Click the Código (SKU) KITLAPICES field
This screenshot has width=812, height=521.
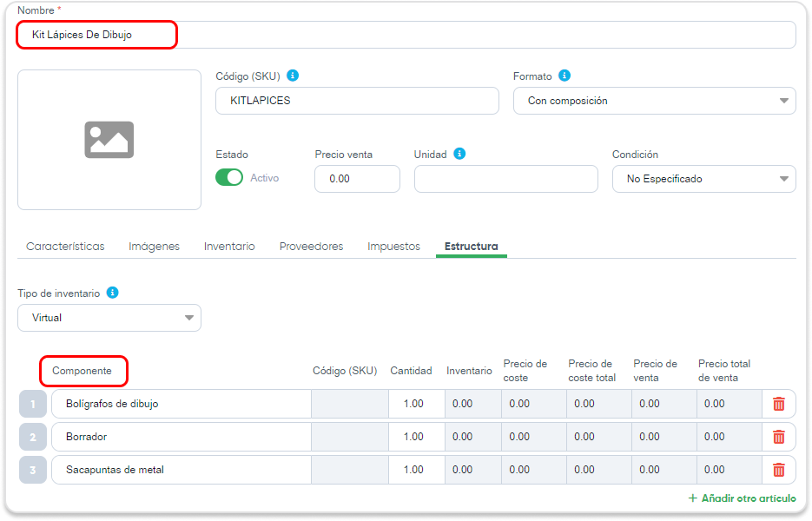(x=357, y=101)
